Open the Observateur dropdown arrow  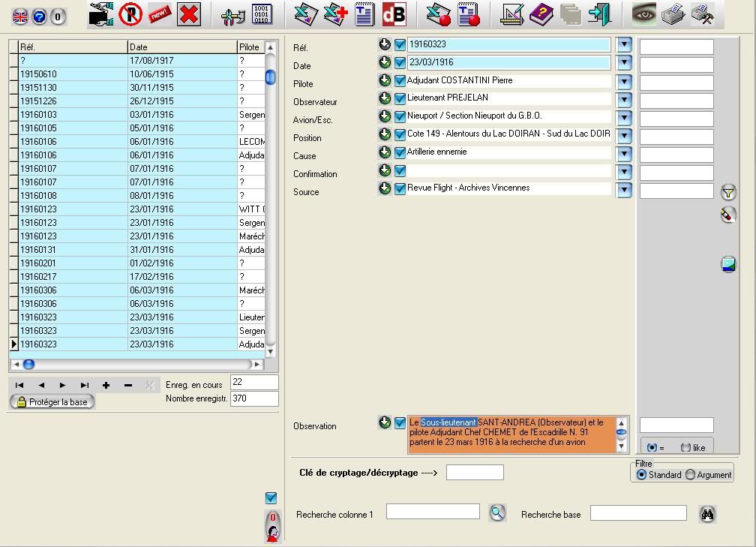click(624, 99)
